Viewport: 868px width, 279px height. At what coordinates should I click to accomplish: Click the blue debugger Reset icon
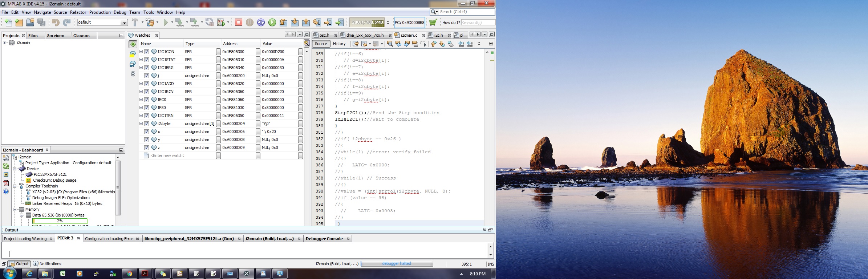(x=261, y=23)
